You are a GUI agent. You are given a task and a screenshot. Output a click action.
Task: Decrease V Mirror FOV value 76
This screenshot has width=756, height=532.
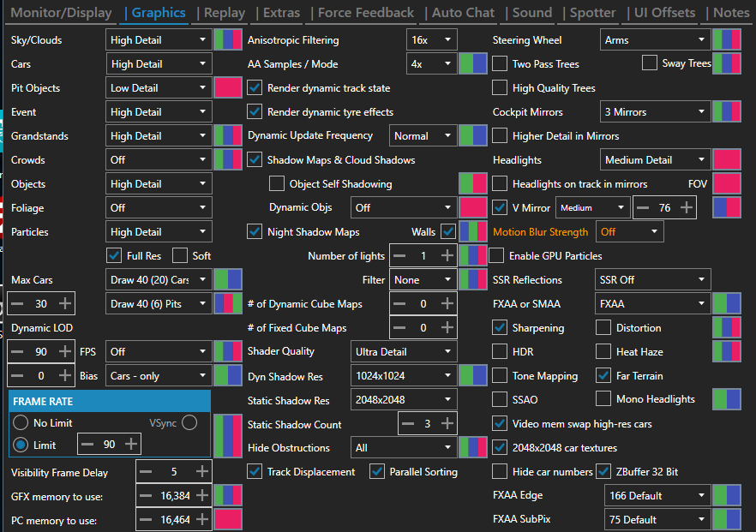(643, 207)
